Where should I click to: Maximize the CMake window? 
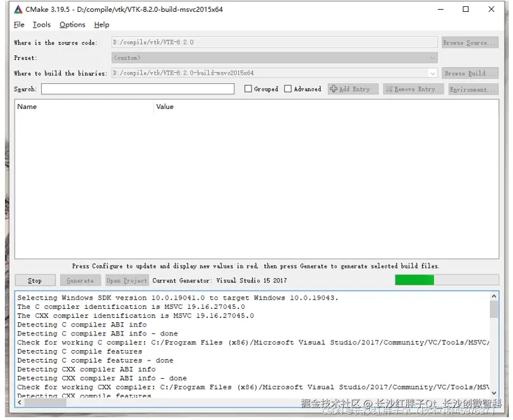coord(465,10)
